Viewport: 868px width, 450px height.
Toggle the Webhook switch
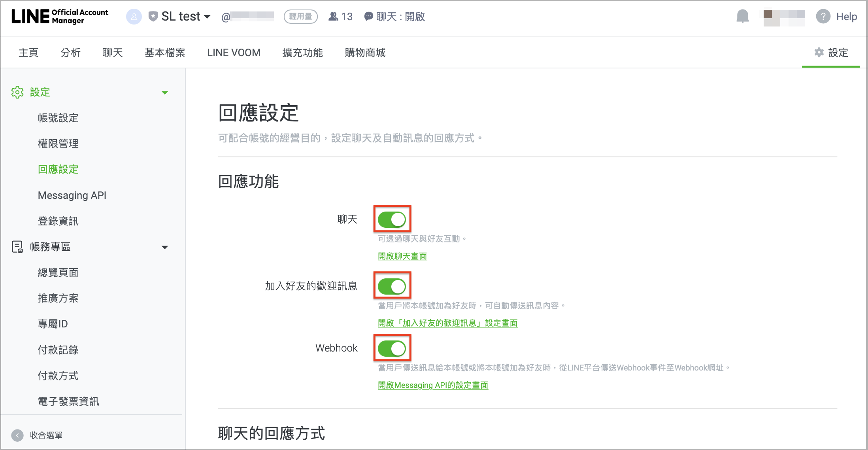click(392, 348)
